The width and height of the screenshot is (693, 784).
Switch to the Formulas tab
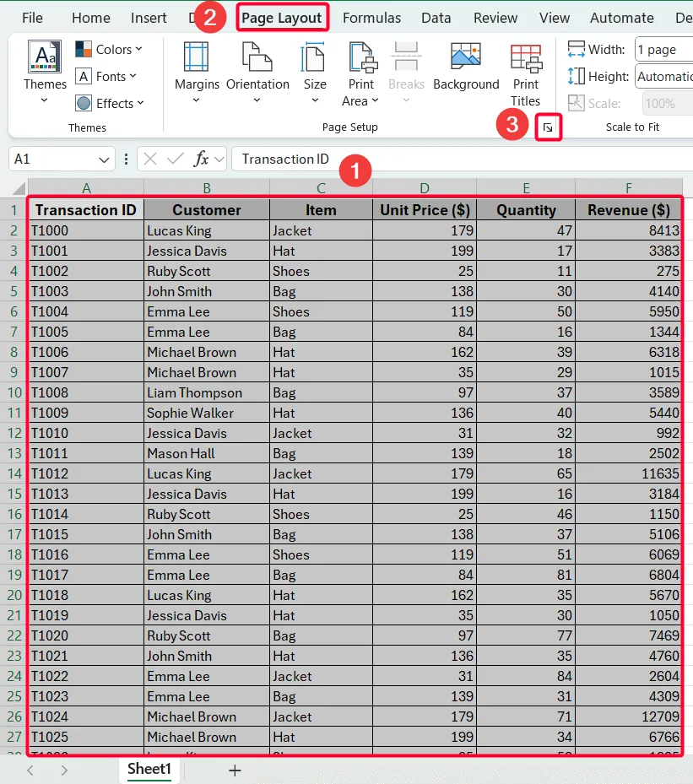[371, 18]
